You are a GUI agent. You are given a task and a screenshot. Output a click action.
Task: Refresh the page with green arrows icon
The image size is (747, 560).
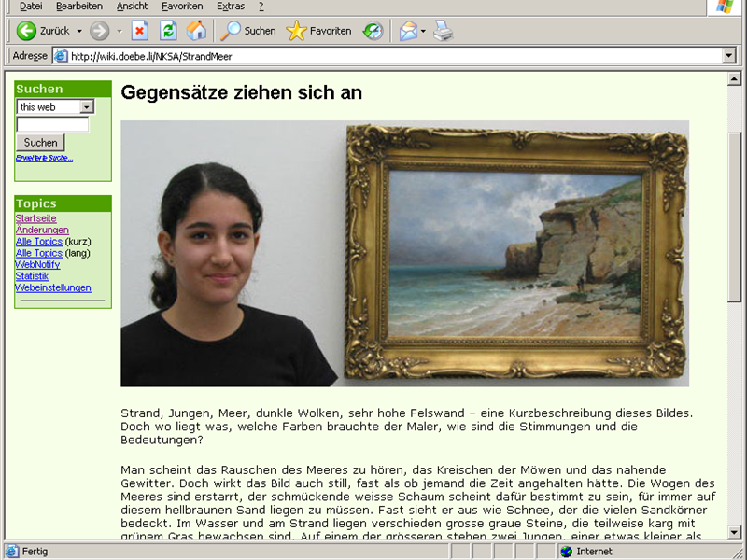point(168,31)
